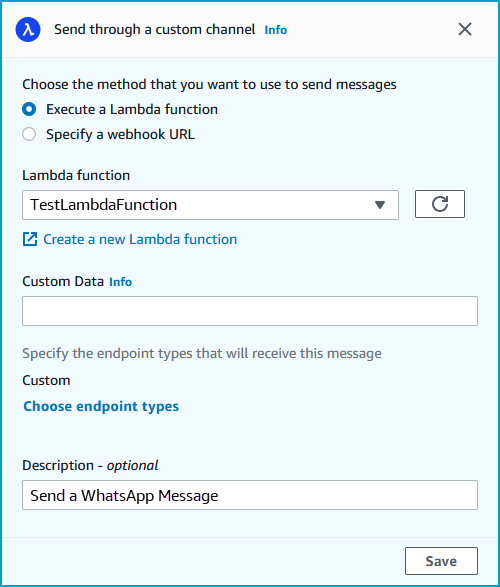Click the 'Execute a Lambda function' label text
Image resolution: width=500 pixels, height=587 pixels.
pos(132,109)
